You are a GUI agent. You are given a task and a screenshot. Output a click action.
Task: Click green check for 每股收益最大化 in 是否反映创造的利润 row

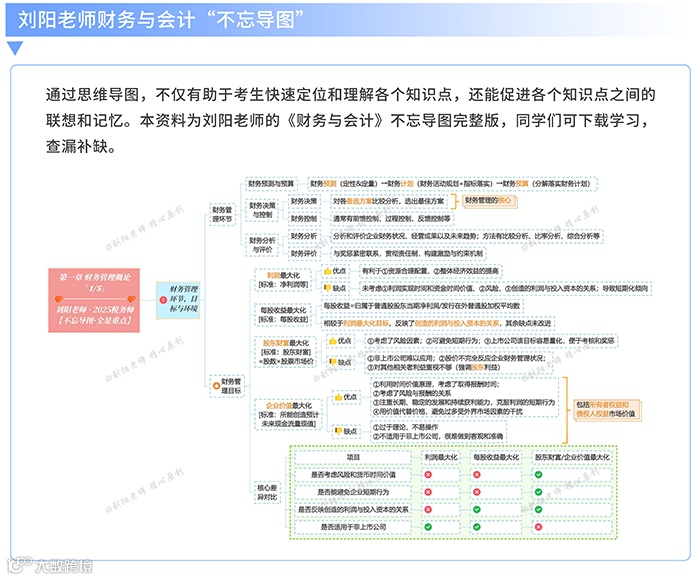[477, 509]
